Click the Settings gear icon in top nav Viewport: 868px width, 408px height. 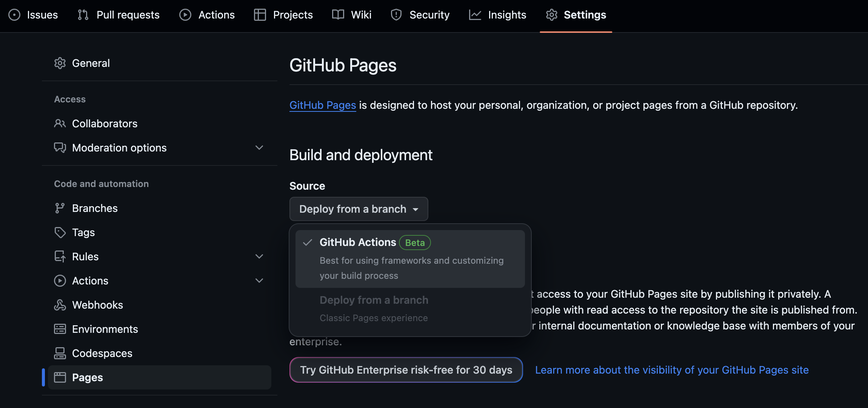pyautogui.click(x=551, y=15)
